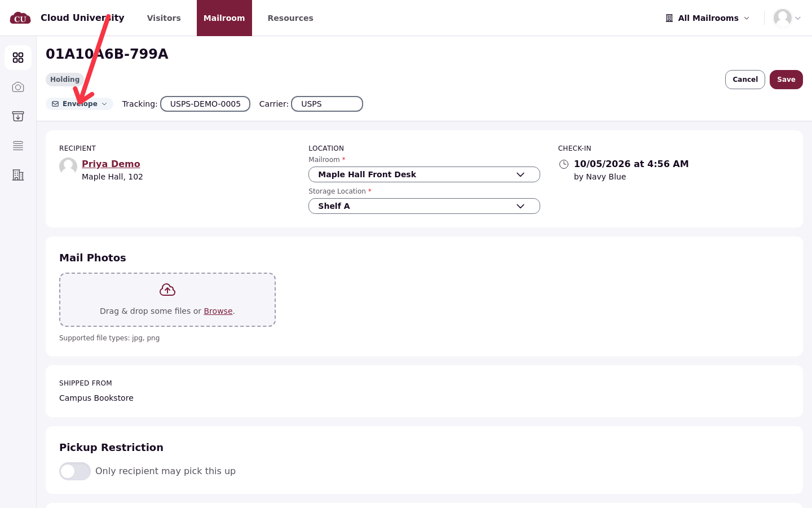This screenshot has width=812, height=508.
Task: Click the Browse link to upload photos
Action: point(218,311)
